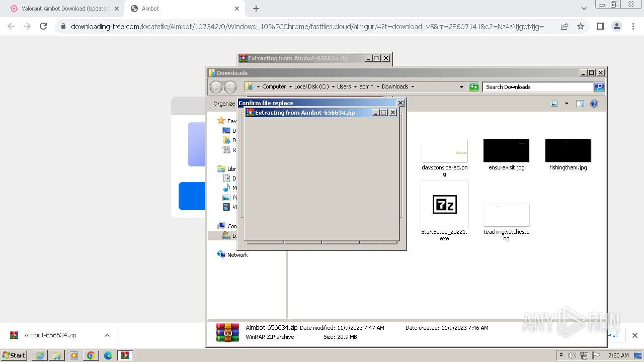This screenshot has height=362, width=644.
Task: Select StartSetup_20221.exe file icon
Action: tap(445, 205)
